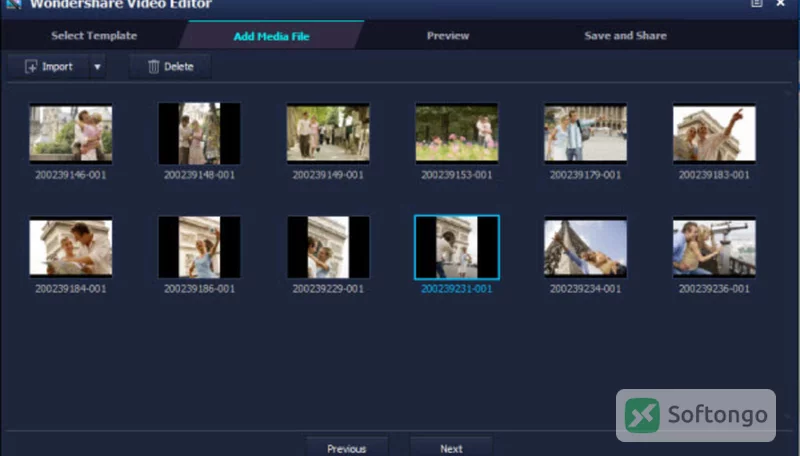The width and height of the screenshot is (800, 456).
Task: Select thumbnail 200239184-001
Action: coord(71,247)
